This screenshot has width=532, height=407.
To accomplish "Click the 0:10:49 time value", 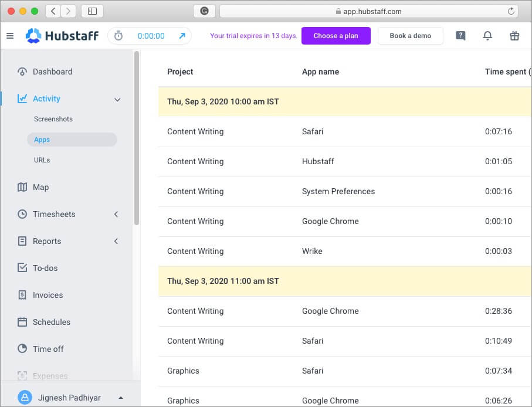I will tap(499, 341).
